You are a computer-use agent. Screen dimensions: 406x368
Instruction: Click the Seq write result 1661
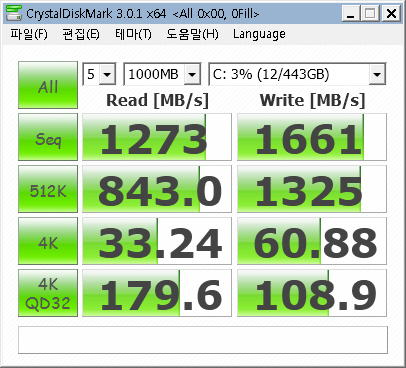(x=312, y=137)
